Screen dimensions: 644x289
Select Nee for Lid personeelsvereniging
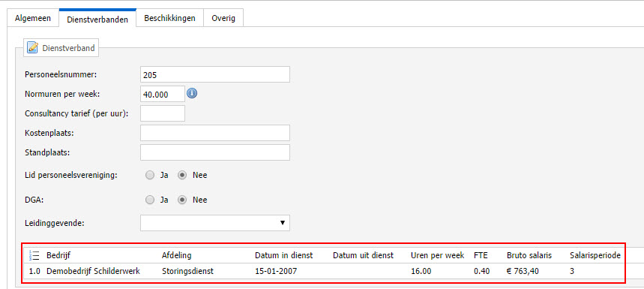182,175
